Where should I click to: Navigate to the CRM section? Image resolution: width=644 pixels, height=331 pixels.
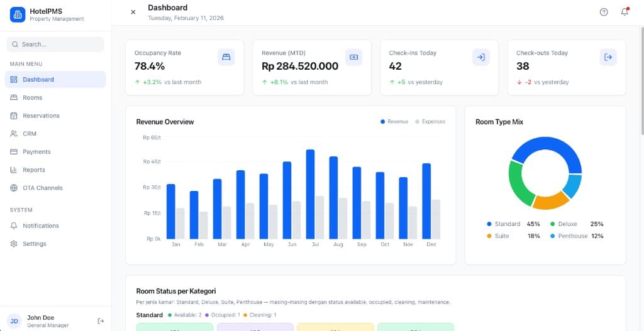pos(30,134)
